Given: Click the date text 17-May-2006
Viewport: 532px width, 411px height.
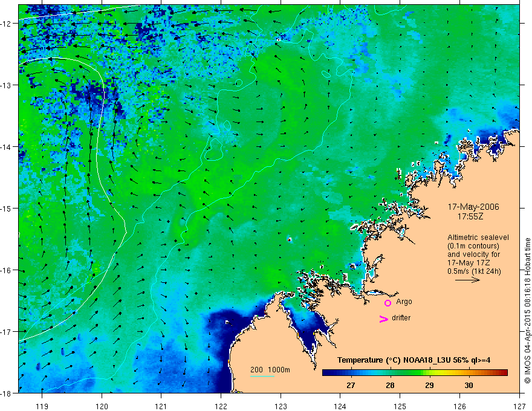Looking at the screenshot, I should click(x=473, y=207).
